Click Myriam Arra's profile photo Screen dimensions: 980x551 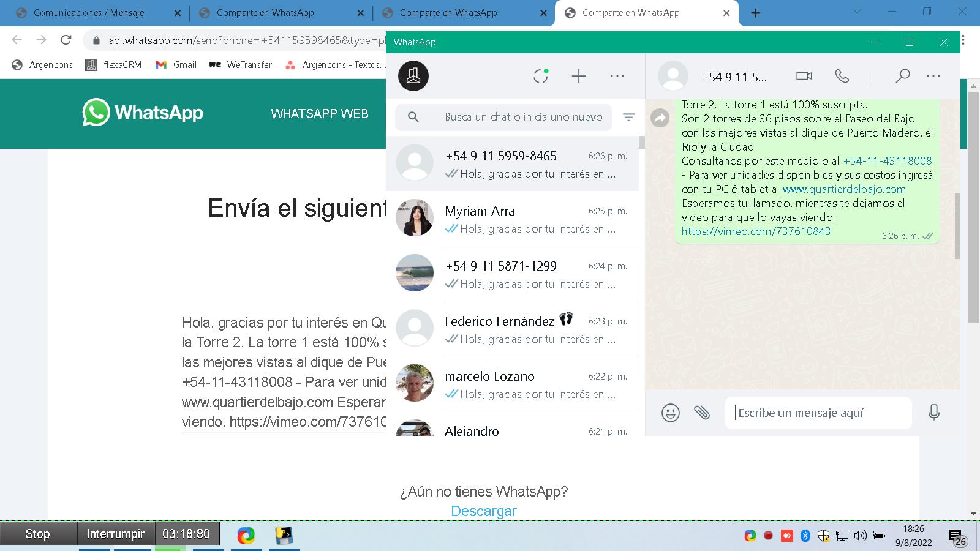coord(415,217)
